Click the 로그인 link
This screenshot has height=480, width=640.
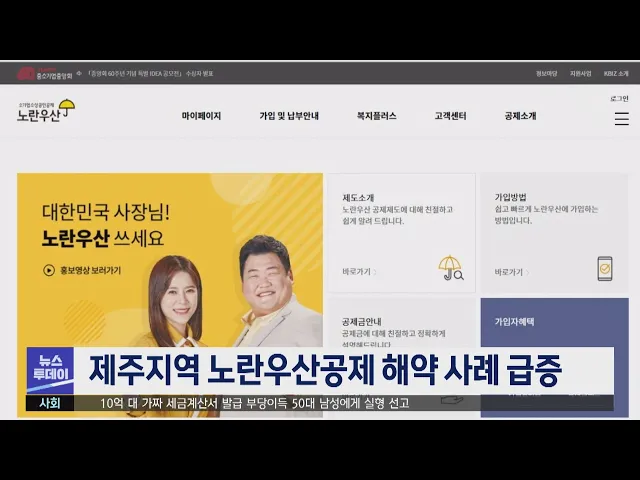coord(619,99)
